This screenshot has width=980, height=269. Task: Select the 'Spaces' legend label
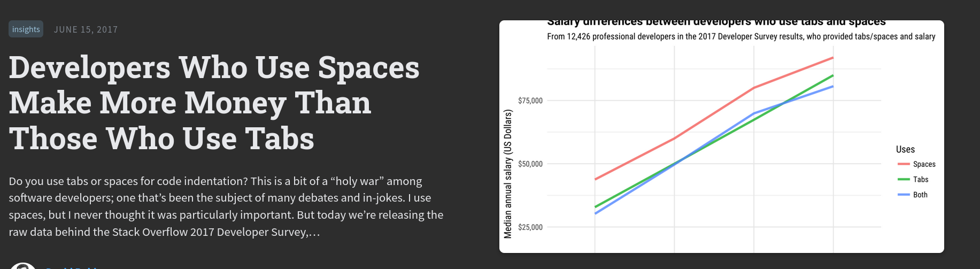click(x=924, y=164)
